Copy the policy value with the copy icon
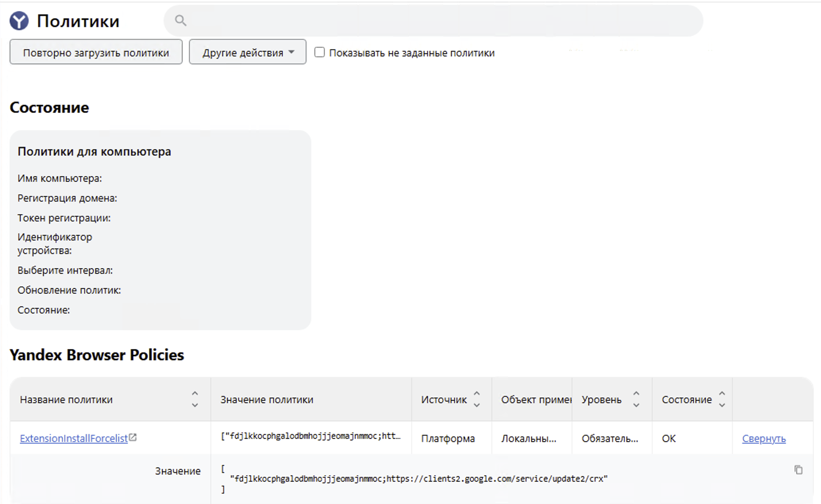 (798, 470)
